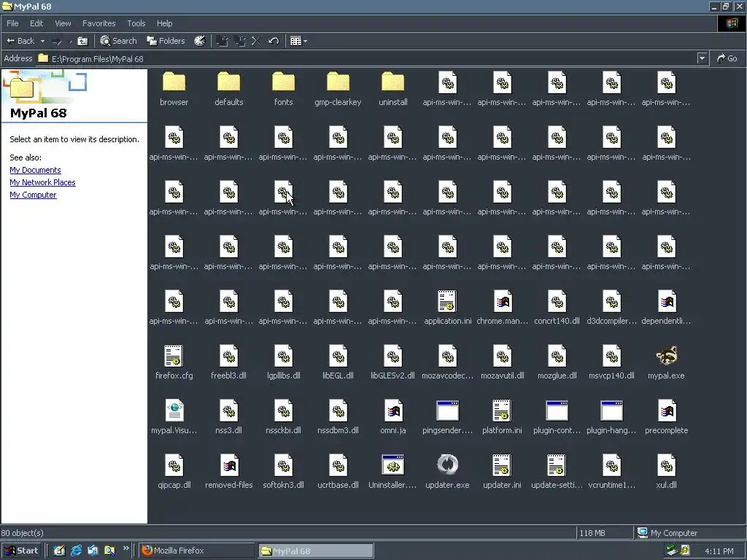Open the Edit menu

tap(36, 23)
